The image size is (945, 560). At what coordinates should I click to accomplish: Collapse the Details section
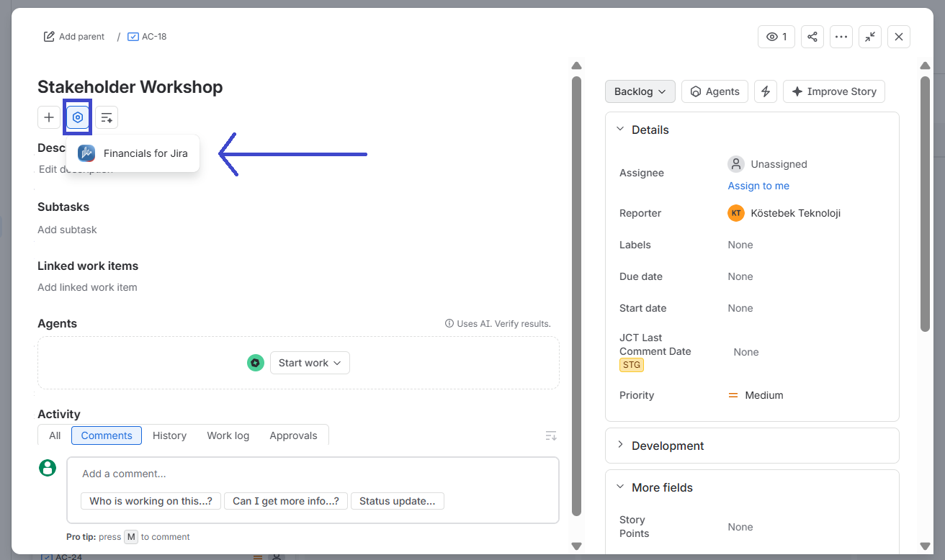tap(620, 130)
